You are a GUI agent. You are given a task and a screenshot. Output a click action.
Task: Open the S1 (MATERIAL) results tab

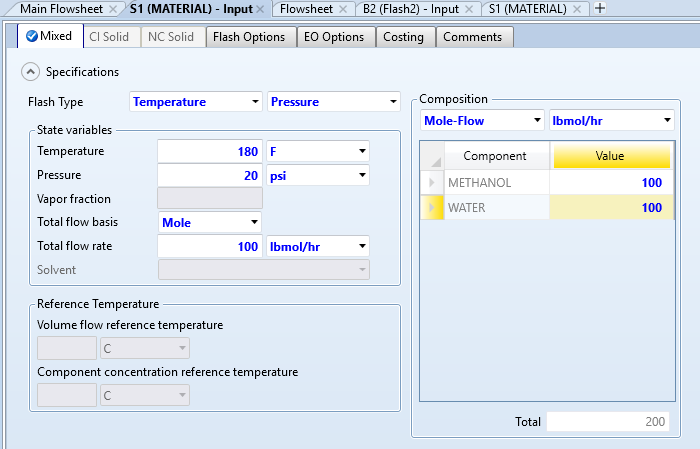pyautogui.click(x=527, y=9)
